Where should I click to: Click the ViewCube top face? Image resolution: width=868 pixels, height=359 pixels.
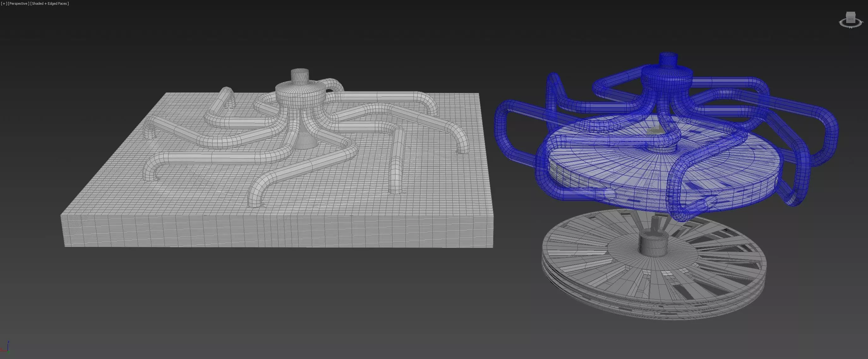coord(851,14)
